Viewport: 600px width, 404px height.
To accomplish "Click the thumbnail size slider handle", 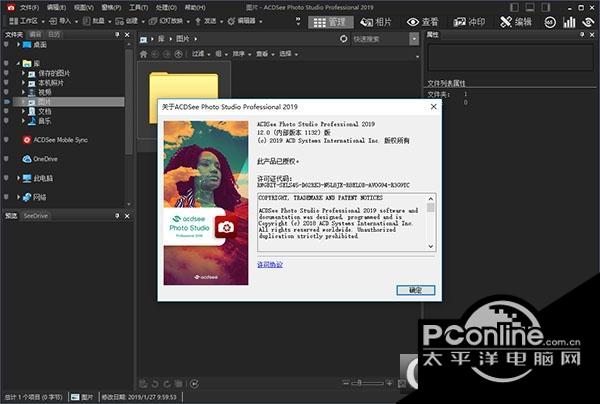I will [359, 383].
